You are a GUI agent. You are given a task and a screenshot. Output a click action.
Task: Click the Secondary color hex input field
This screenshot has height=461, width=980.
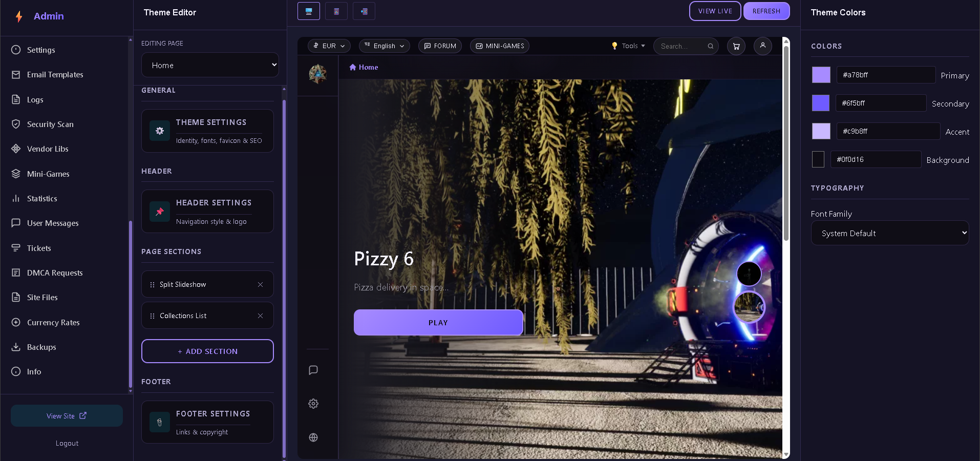(x=881, y=103)
